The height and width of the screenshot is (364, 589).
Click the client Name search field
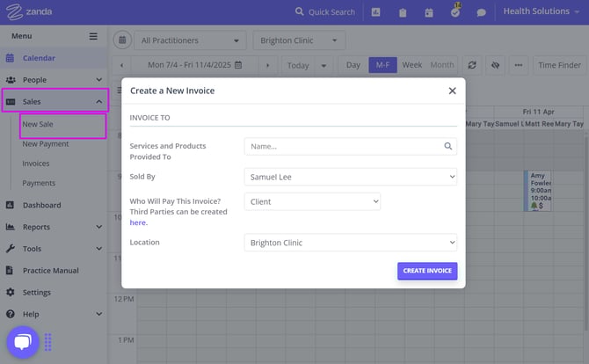click(x=345, y=147)
